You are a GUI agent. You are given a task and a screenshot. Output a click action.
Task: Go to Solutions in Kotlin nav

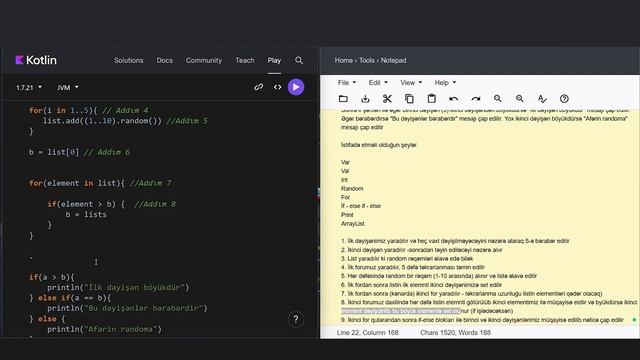tap(129, 60)
